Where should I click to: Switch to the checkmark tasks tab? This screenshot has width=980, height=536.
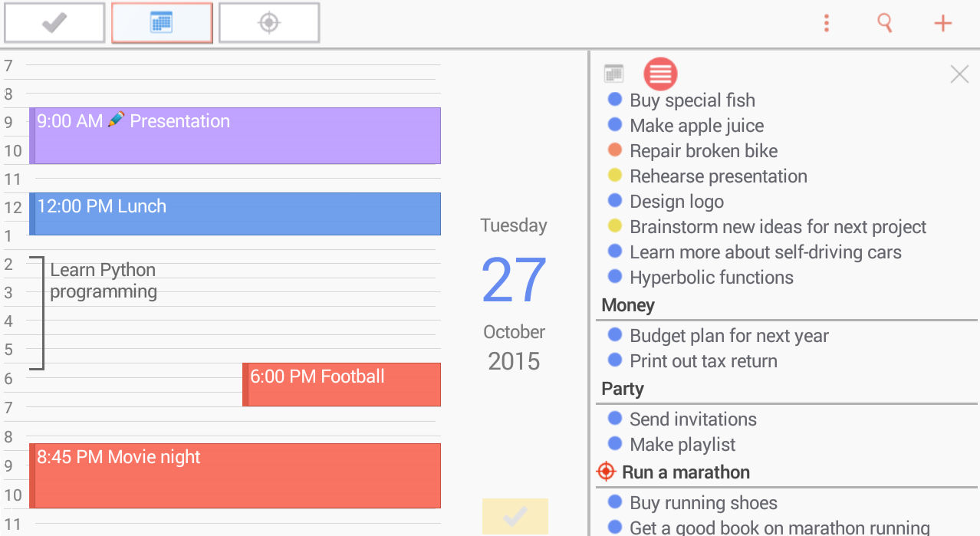pyautogui.click(x=54, y=23)
